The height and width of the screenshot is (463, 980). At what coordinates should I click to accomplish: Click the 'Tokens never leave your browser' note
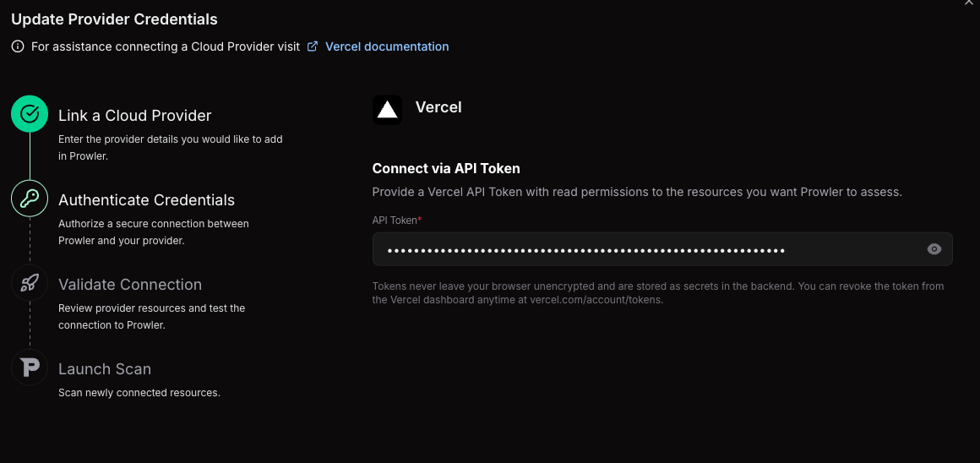click(658, 292)
